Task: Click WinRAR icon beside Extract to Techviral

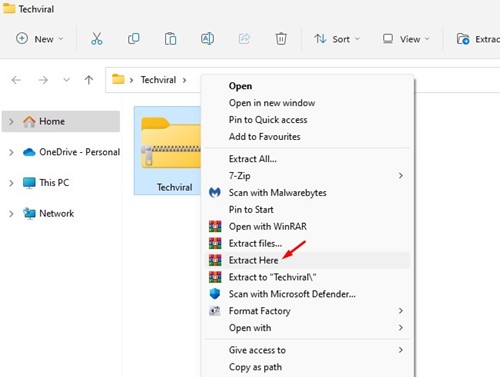Action: click(x=215, y=277)
